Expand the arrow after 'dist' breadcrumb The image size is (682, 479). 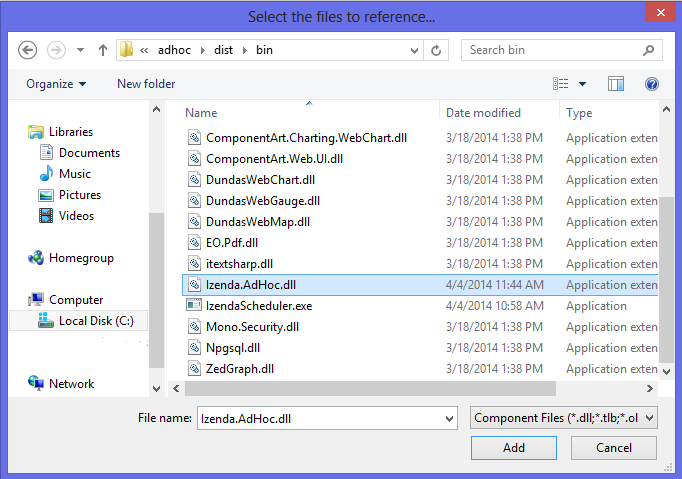pyautogui.click(x=245, y=50)
